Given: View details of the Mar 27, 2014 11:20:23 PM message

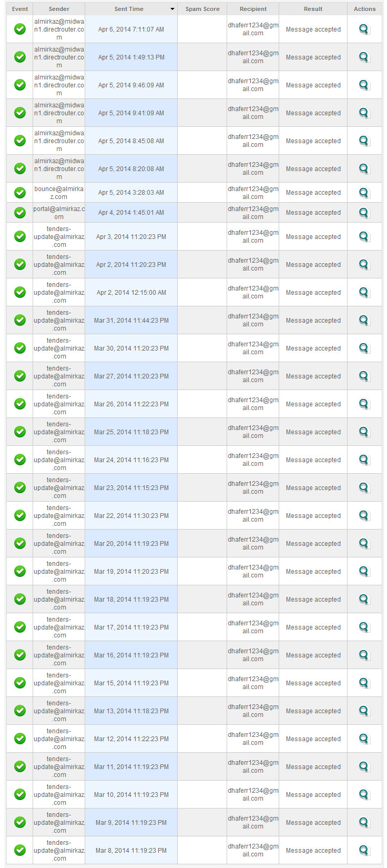Looking at the screenshot, I should pyautogui.click(x=364, y=376).
